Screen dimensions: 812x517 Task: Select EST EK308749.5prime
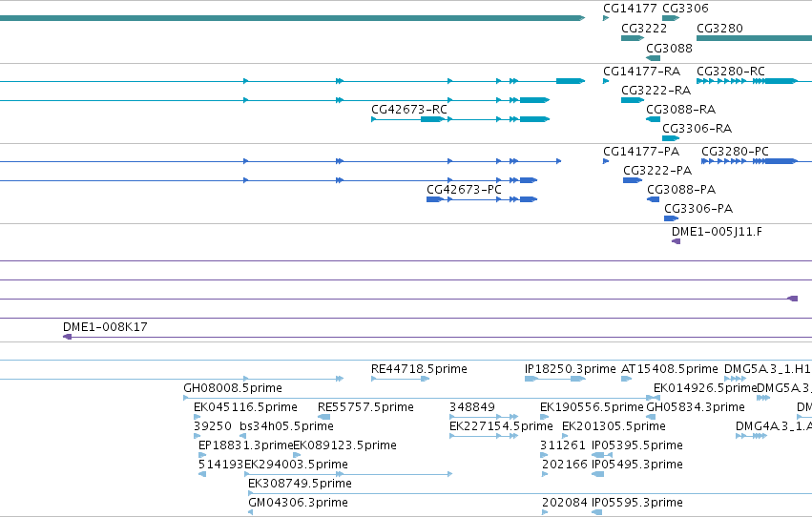[300, 485]
